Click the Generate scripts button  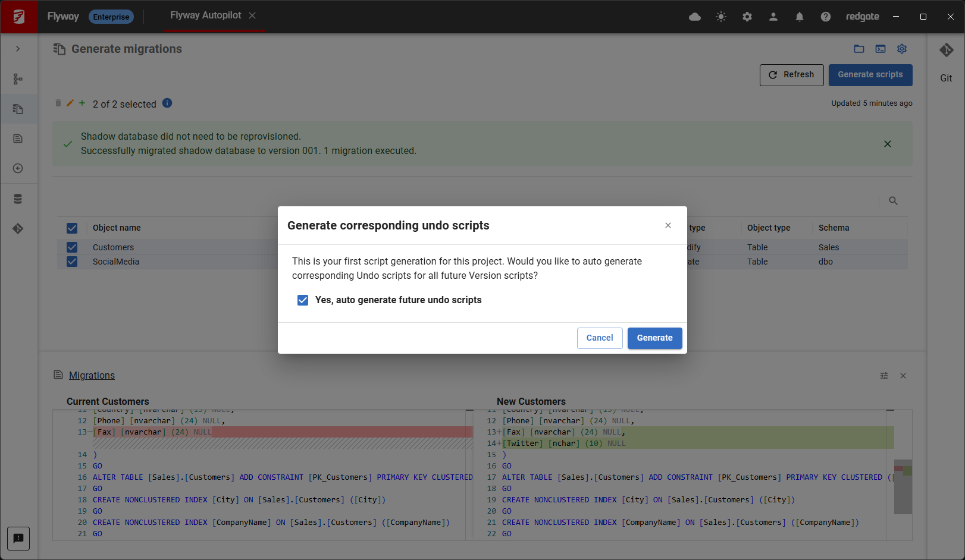[x=870, y=75]
